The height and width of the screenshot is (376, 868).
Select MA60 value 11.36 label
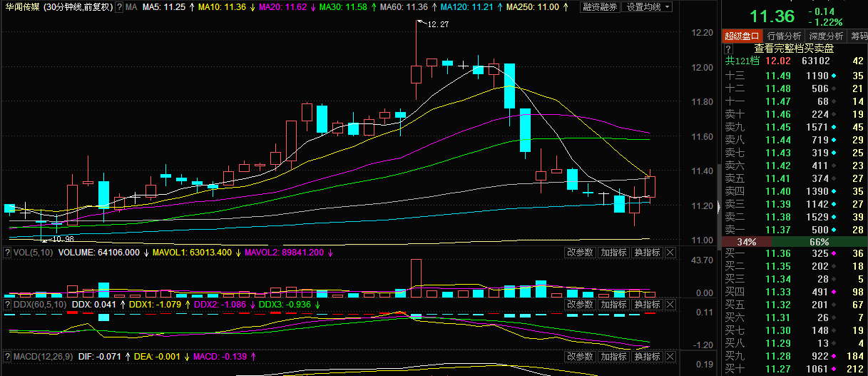tap(404, 7)
